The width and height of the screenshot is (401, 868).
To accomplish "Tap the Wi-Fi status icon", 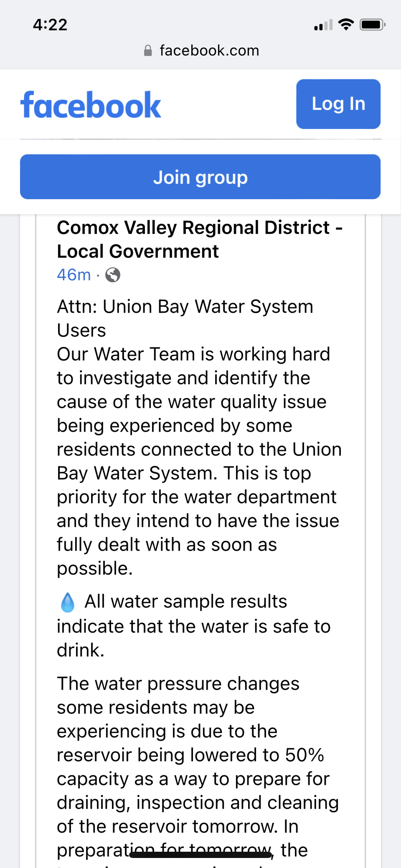I will pos(346,25).
